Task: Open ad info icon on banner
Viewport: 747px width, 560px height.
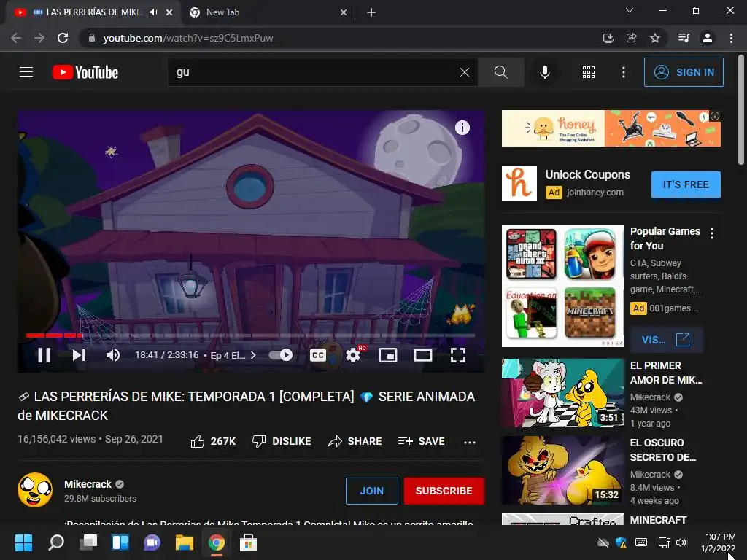Action: pyautogui.click(x=715, y=116)
